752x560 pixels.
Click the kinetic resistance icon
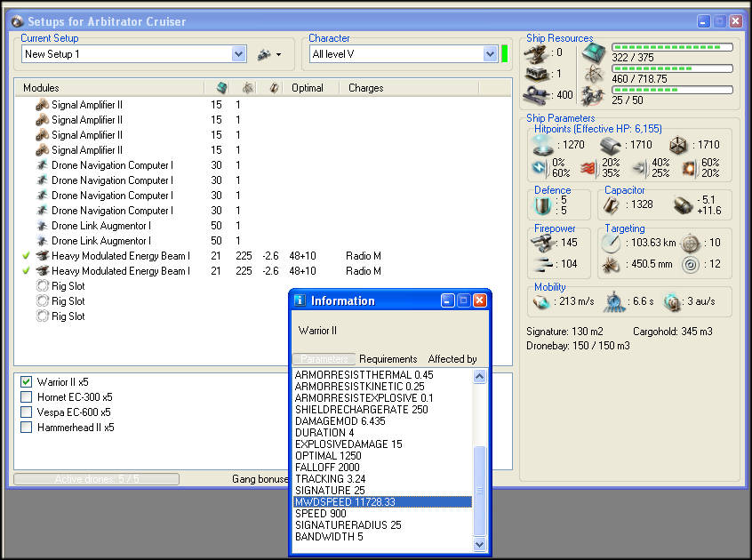(x=640, y=168)
